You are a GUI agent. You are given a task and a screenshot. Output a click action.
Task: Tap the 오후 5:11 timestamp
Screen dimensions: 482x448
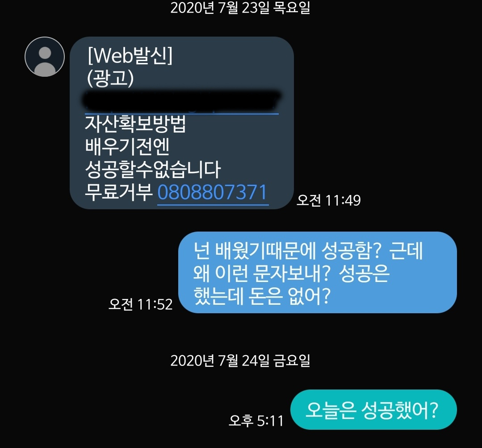[x=256, y=421]
